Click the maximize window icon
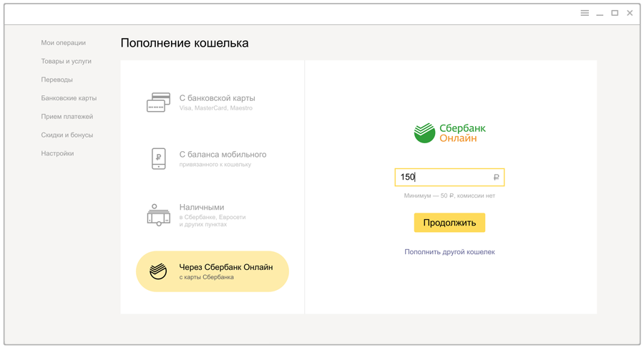The image size is (644, 348). pyautogui.click(x=615, y=13)
